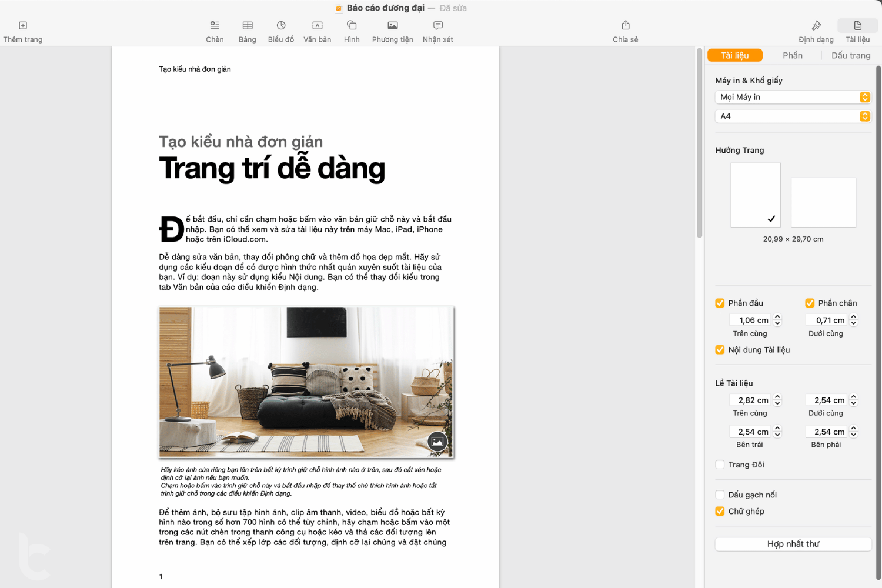The height and width of the screenshot is (588, 882).
Task: Click the Hợp nhất thư button
Action: 793,544
